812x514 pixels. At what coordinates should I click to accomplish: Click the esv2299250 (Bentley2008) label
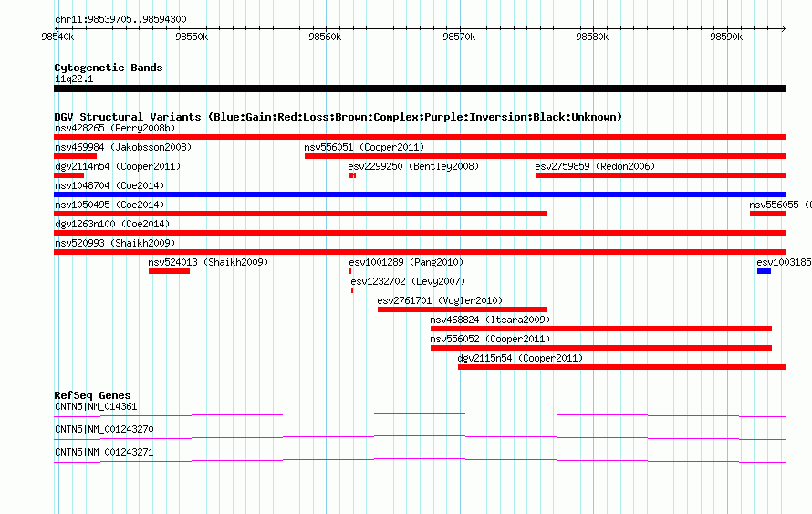[413, 166]
